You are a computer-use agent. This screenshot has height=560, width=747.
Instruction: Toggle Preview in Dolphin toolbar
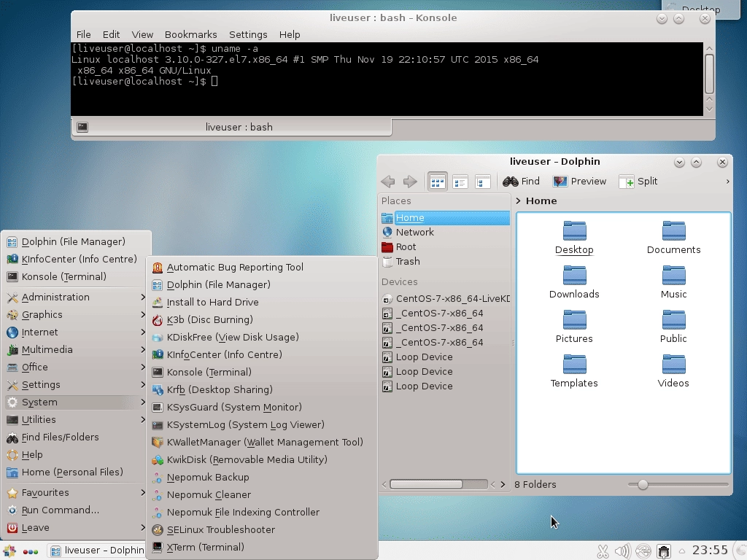pos(579,182)
